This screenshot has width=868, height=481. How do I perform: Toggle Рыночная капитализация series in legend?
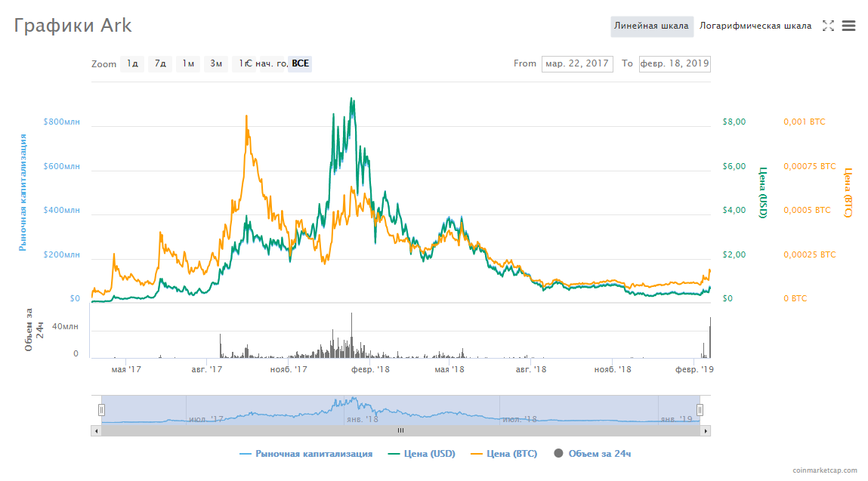(305, 453)
